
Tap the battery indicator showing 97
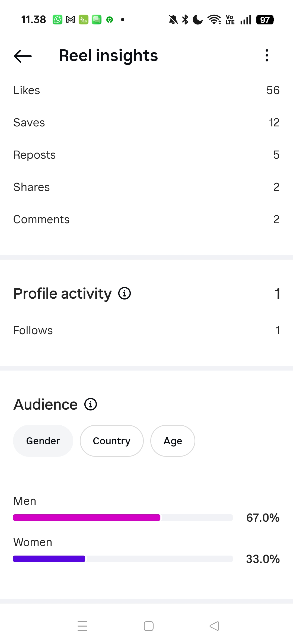pos(265,20)
